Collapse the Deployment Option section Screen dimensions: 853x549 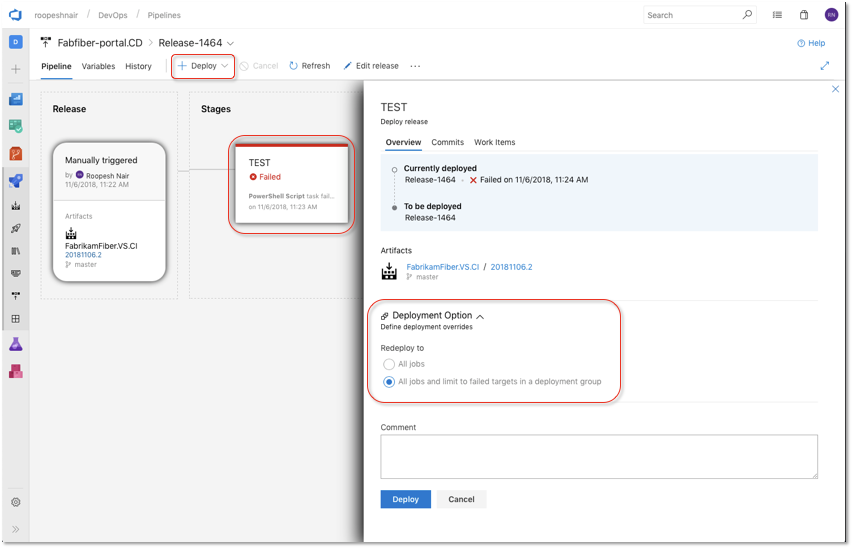pos(480,316)
